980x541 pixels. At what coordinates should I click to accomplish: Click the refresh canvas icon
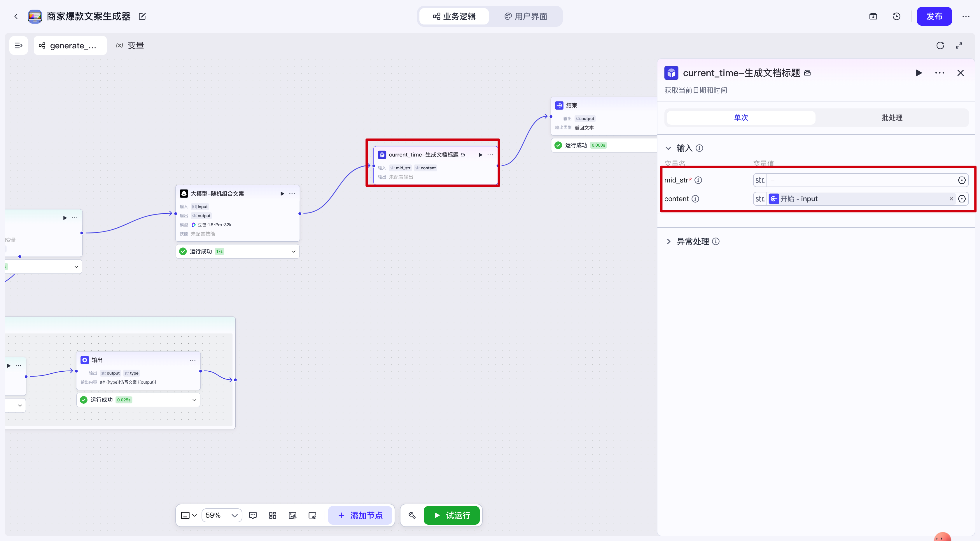pyautogui.click(x=940, y=46)
